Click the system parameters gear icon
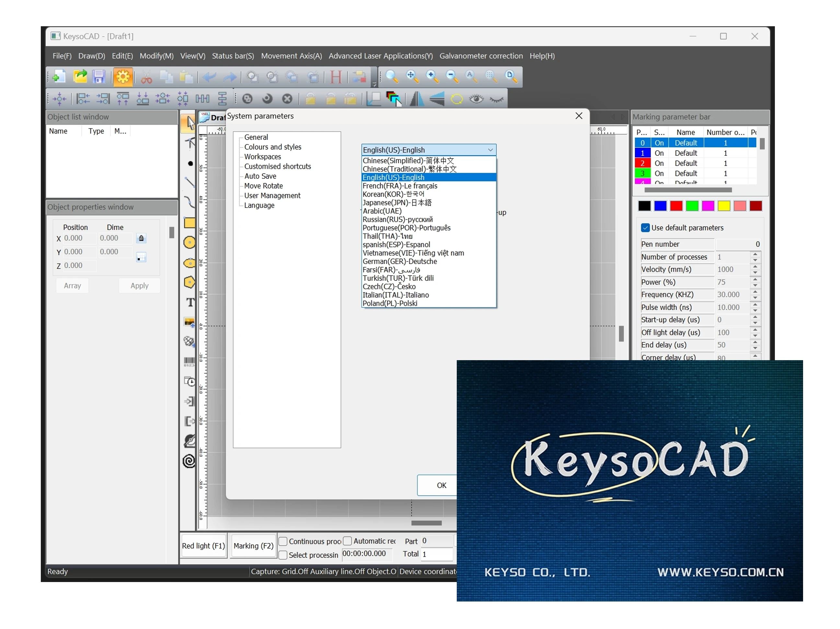 coord(123,77)
